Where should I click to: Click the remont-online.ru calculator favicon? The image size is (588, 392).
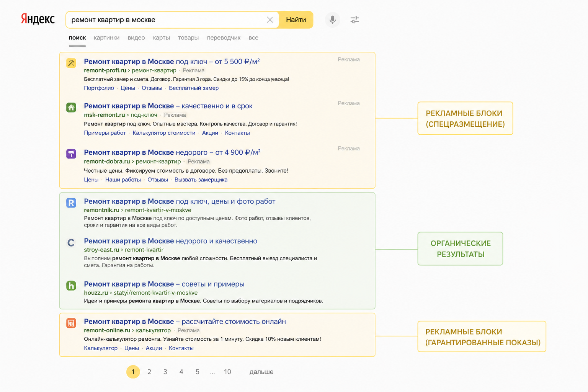coord(71,323)
